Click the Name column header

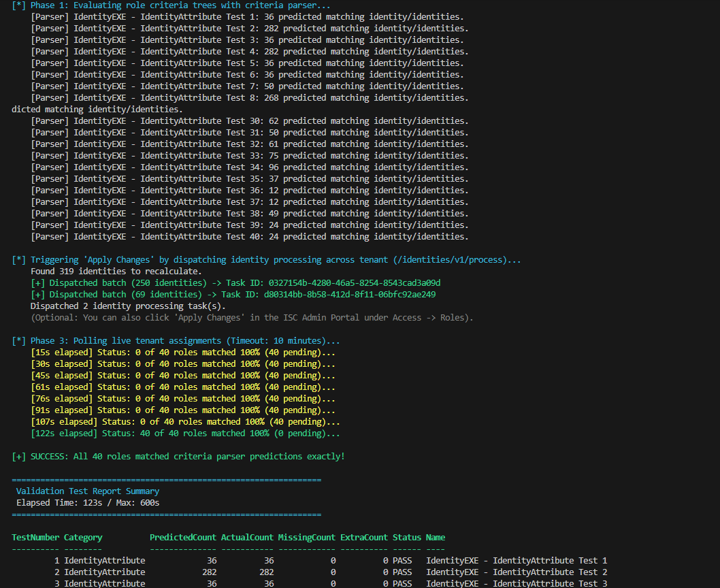click(436, 538)
